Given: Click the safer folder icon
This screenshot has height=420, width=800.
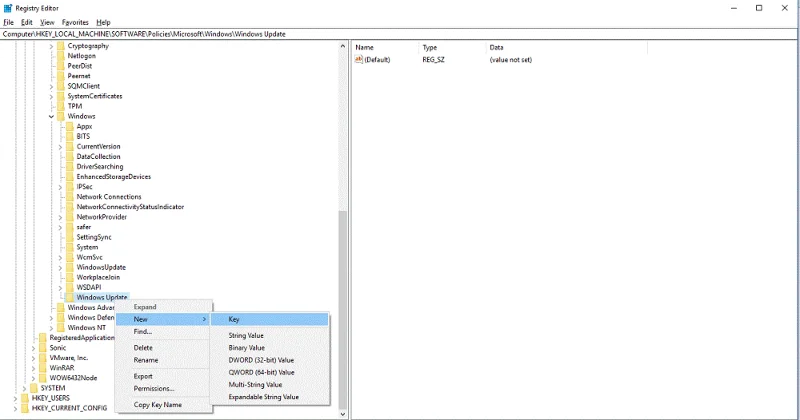Looking at the screenshot, I should (70, 227).
